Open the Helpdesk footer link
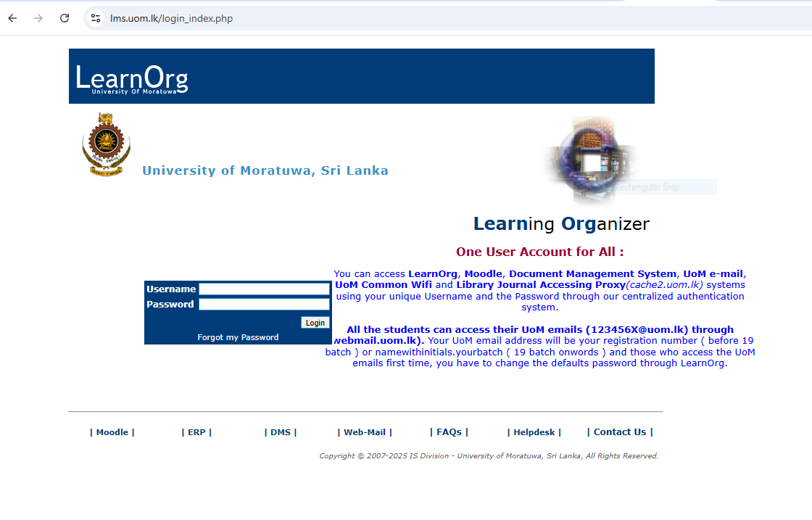The height and width of the screenshot is (520, 812). coord(534,432)
